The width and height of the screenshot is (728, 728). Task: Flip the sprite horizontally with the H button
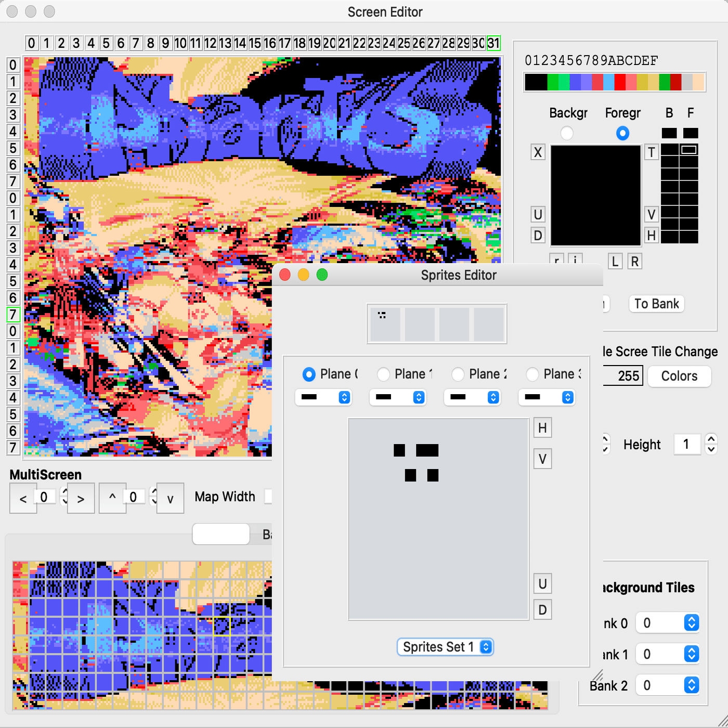[x=542, y=427]
